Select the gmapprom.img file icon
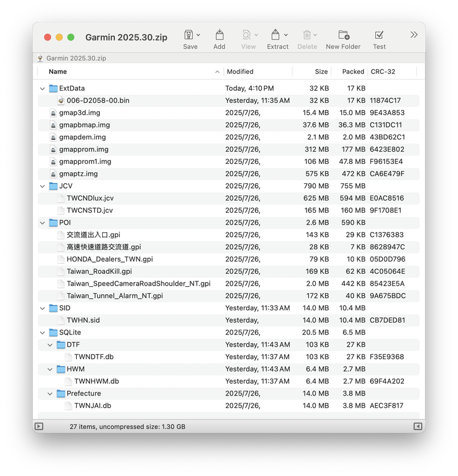The height and width of the screenshot is (476, 458). click(x=53, y=149)
